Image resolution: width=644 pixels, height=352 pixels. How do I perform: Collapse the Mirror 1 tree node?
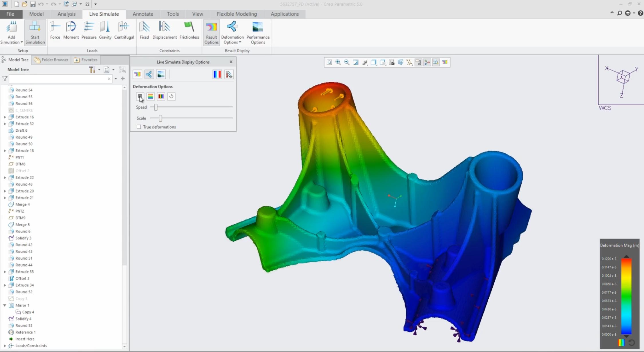[4, 305]
